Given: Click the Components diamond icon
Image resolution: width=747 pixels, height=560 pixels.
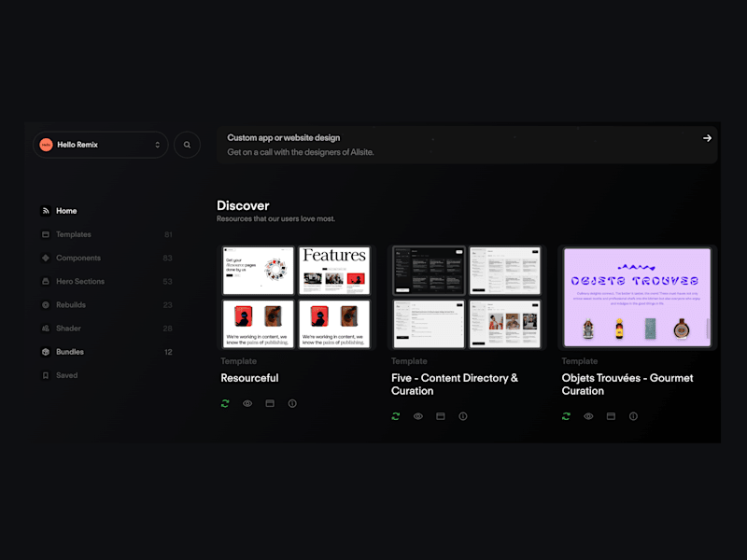Looking at the screenshot, I should [46, 259].
